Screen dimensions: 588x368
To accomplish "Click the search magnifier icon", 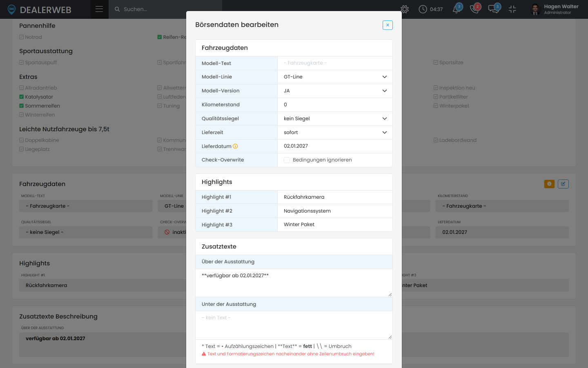I will tap(117, 9).
